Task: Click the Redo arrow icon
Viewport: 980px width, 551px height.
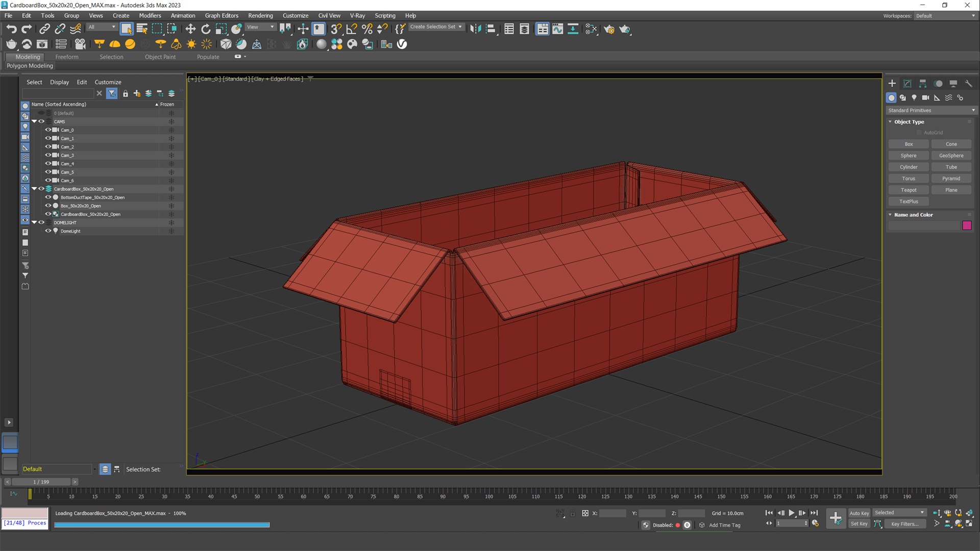Action: point(27,29)
